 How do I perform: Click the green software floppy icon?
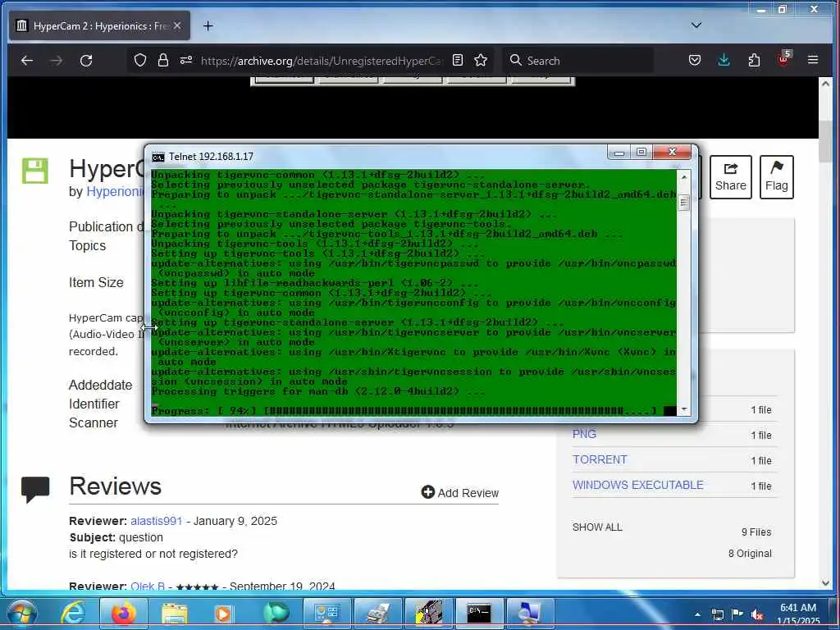(x=34, y=171)
